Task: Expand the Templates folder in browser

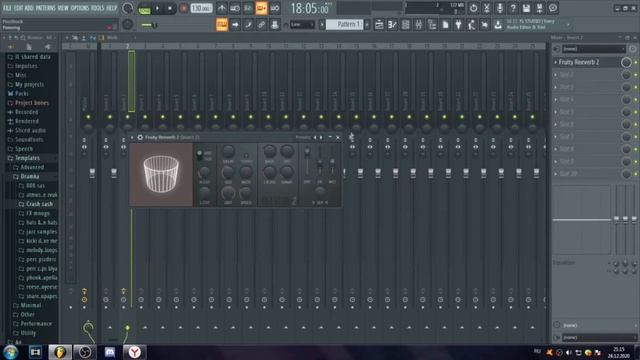Action: click(x=27, y=158)
